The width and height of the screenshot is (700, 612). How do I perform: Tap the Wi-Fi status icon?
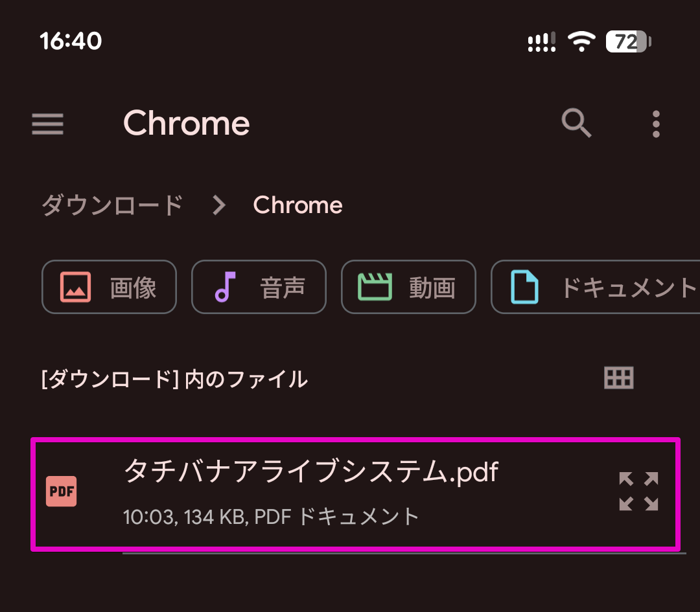point(581,42)
